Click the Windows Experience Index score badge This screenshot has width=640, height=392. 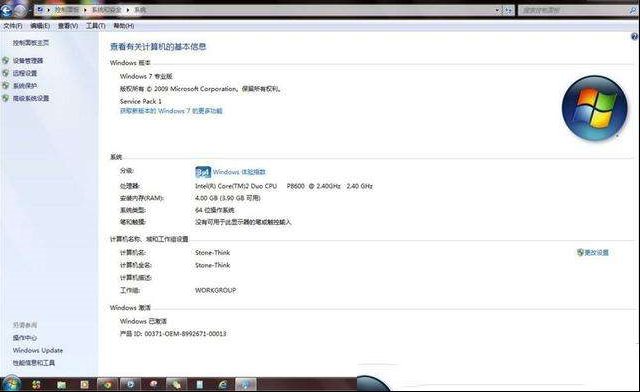point(203,172)
